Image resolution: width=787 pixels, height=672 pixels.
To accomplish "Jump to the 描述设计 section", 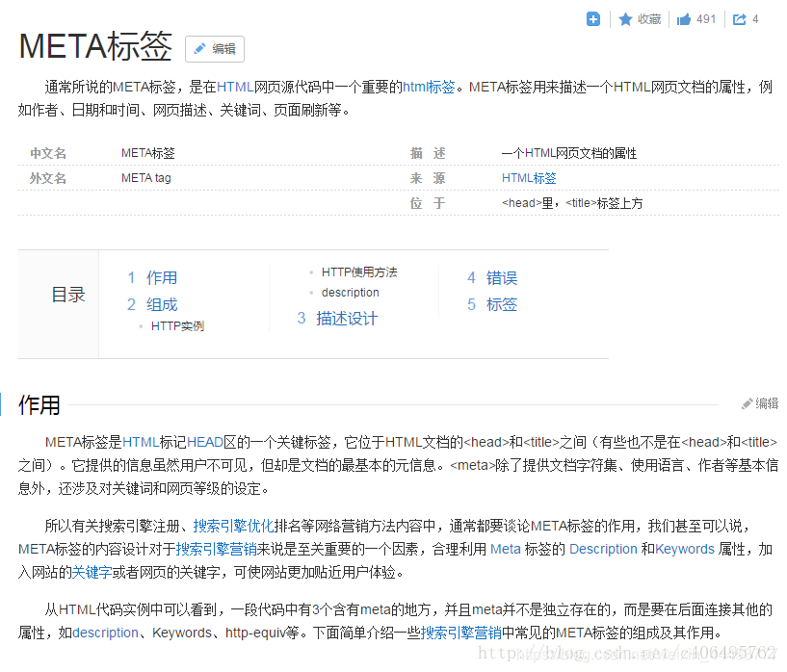I will click(x=346, y=318).
